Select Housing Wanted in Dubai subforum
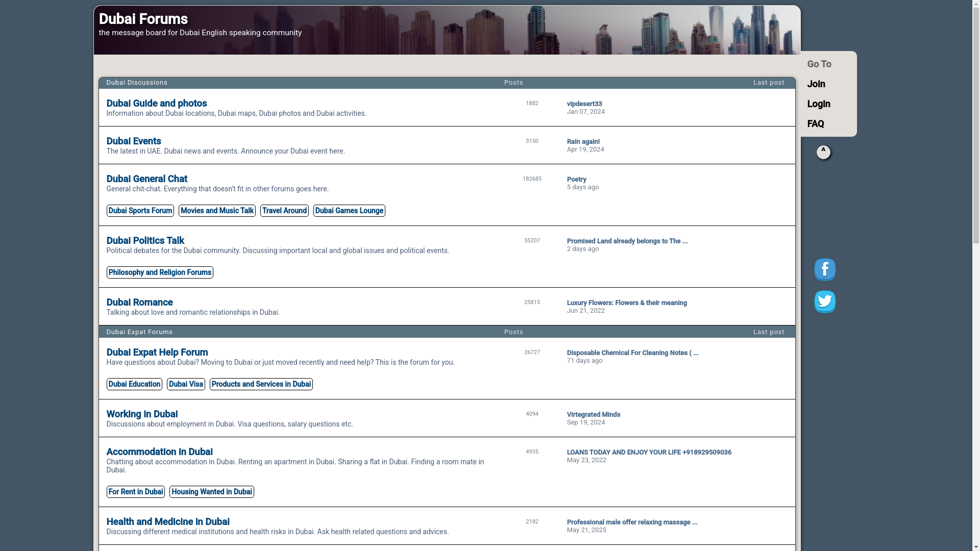 pos(211,492)
